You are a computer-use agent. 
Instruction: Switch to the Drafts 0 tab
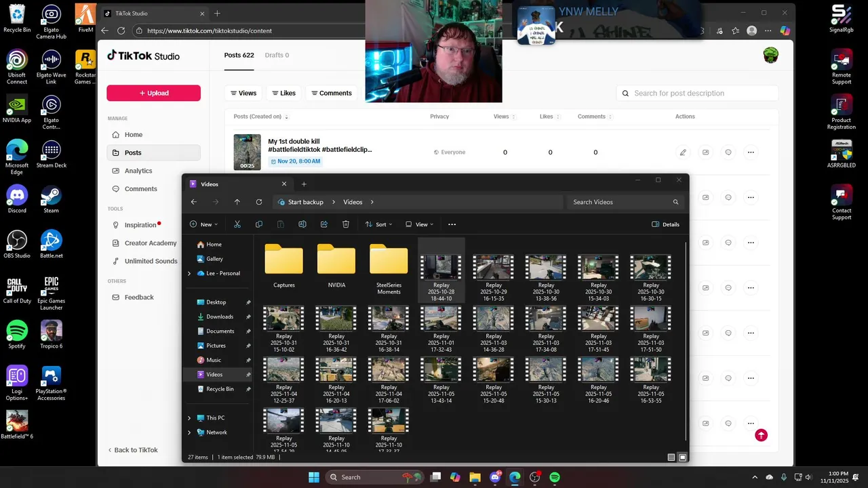click(277, 55)
